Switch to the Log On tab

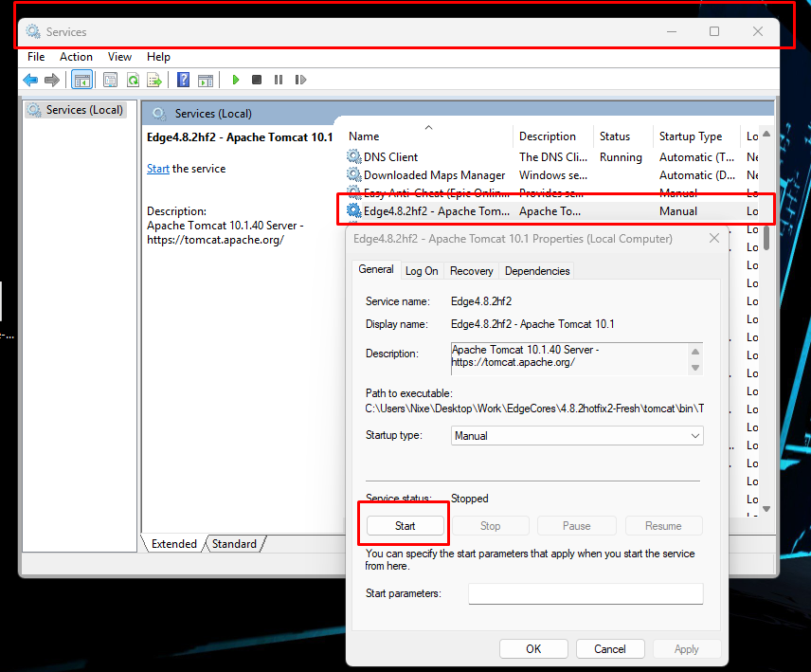422,271
